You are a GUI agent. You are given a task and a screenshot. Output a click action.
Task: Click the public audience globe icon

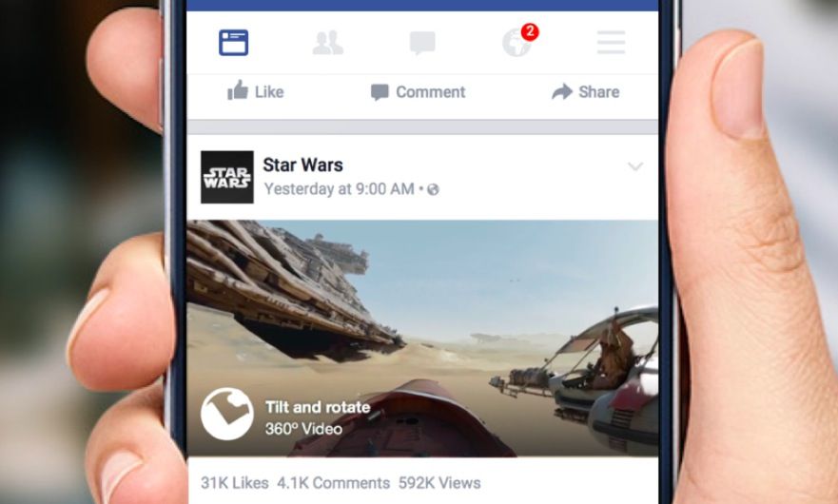(x=433, y=190)
